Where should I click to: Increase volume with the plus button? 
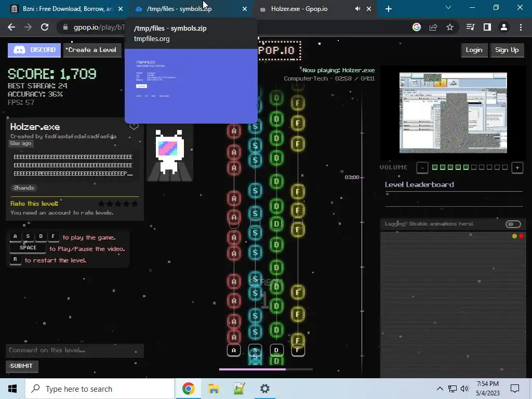pos(517,168)
